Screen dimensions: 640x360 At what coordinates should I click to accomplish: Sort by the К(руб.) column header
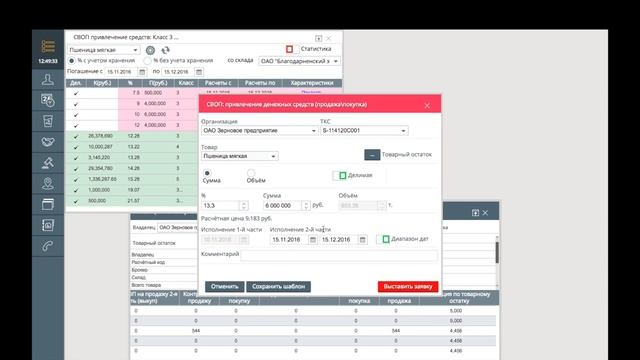[102, 83]
